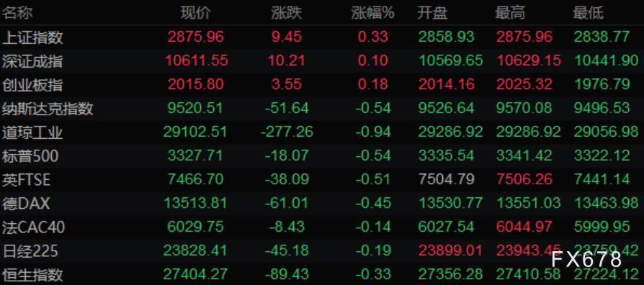644x285 pixels.
Task: Click the FX678 watermark logo
Action: pyautogui.click(x=586, y=259)
